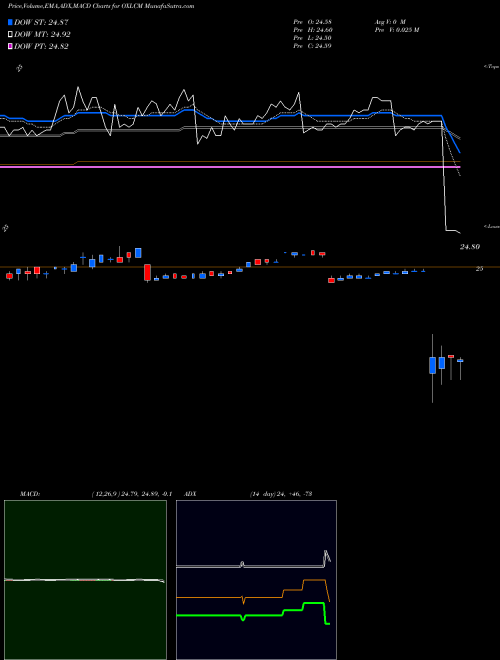The width and height of the screenshot is (500, 660).
Task: Click the 'Pre O: 24.58' value
Action: pos(312,22)
